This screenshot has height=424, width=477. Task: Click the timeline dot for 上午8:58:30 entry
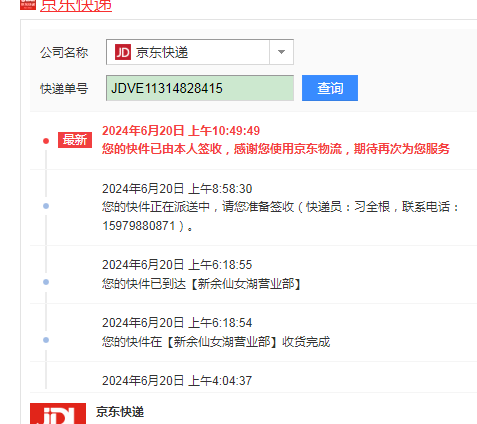click(x=46, y=206)
